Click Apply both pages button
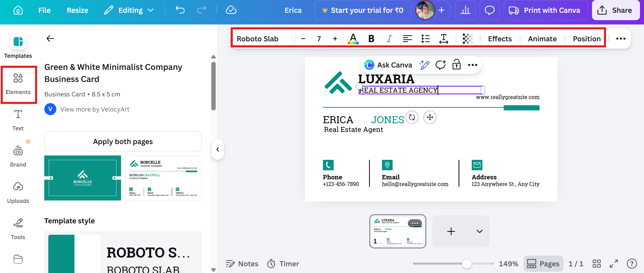644x273 pixels. click(123, 141)
